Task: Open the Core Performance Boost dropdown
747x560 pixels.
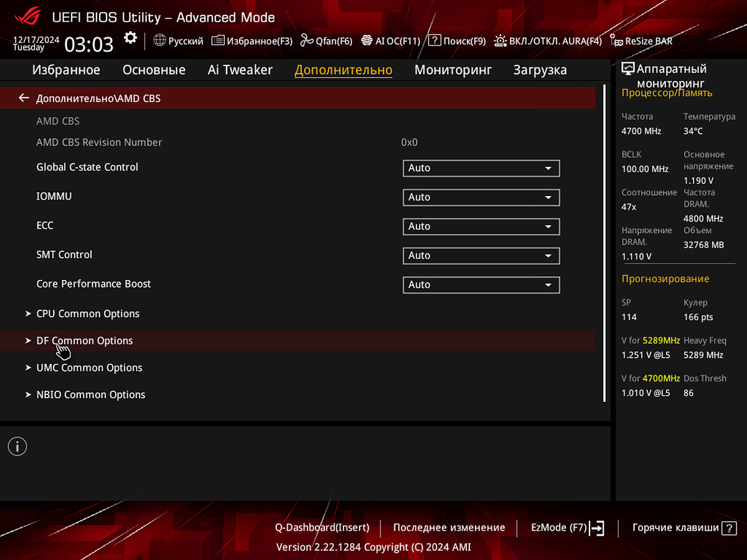Action: click(481, 285)
